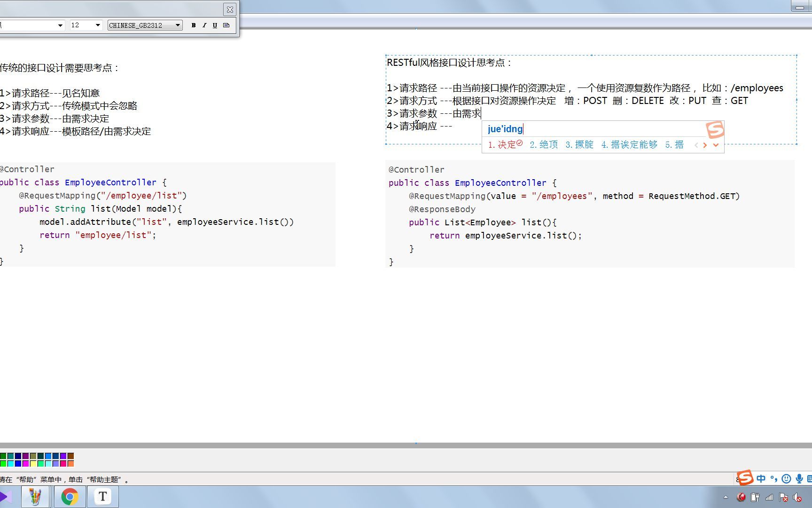Show hidden system tray icons
812x508 pixels.
tap(726, 497)
